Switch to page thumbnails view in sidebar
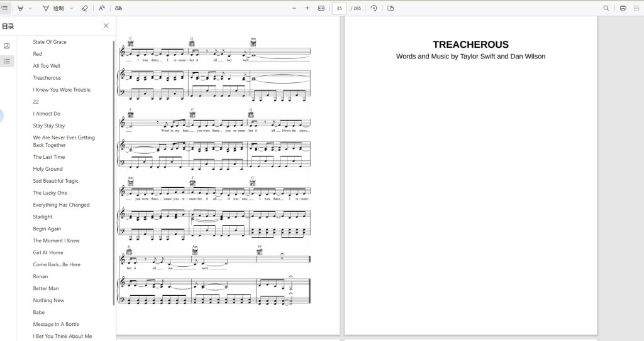 click(x=7, y=46)
